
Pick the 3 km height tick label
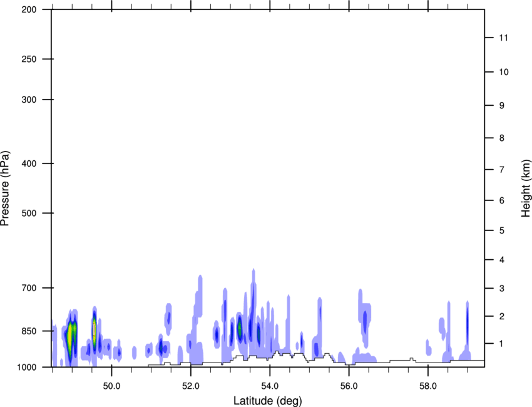pyautogui.click(x=502, y=289)
